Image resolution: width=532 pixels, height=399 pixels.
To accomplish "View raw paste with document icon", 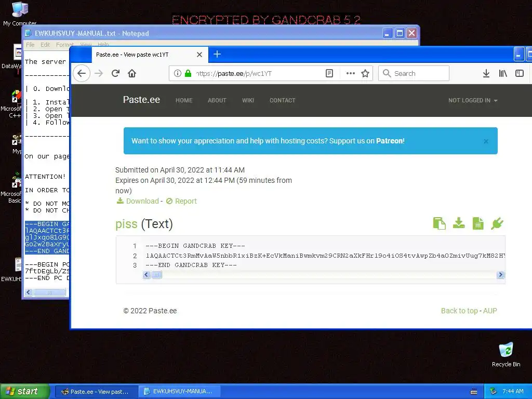I will click(x=478, y=223).
